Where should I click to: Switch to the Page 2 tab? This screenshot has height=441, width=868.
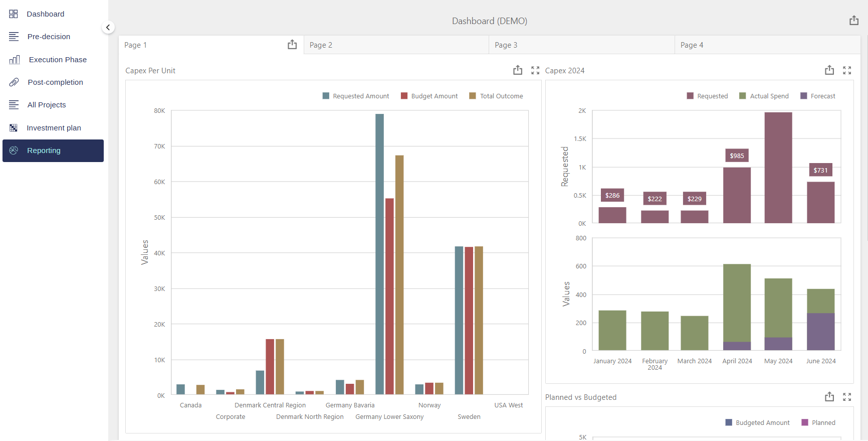(396, 45)
